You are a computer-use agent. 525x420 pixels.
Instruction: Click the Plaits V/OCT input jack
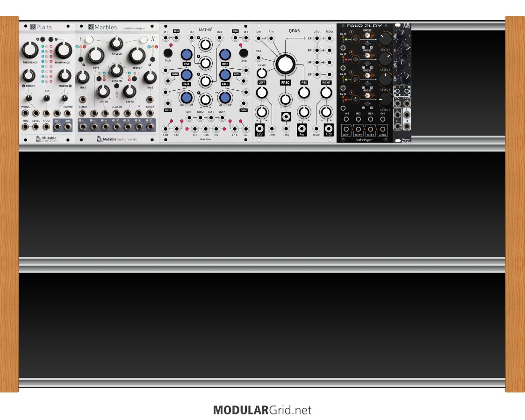(x=47, y=127)
